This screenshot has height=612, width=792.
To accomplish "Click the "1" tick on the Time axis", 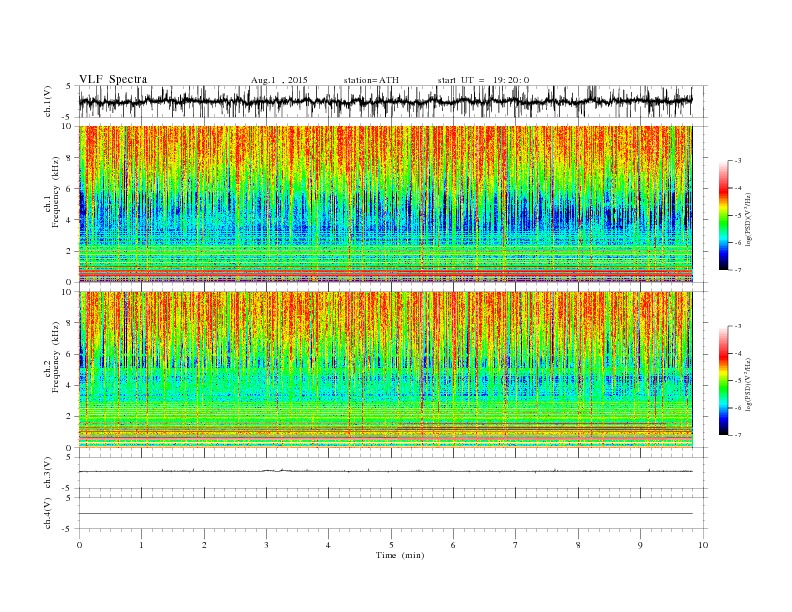I will pyautogui.click(x=141, y=545).
